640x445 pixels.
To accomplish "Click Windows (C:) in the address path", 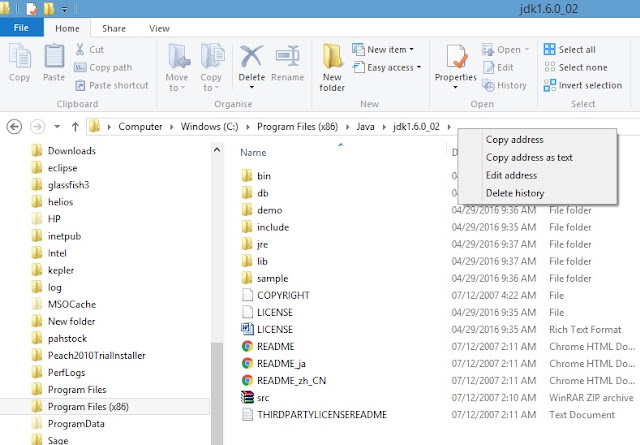I will click(209, 127).
